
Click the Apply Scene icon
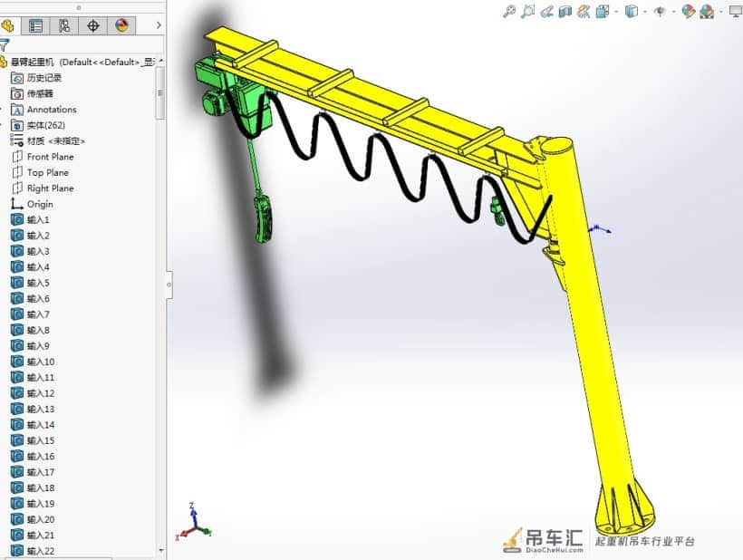point(707,11)
